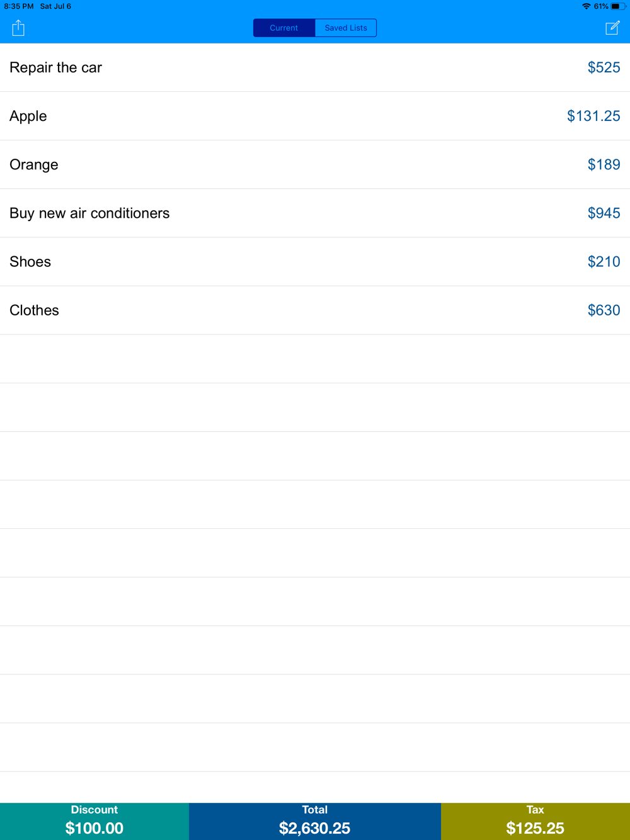Tap the $630 price value

pos(604,310)
